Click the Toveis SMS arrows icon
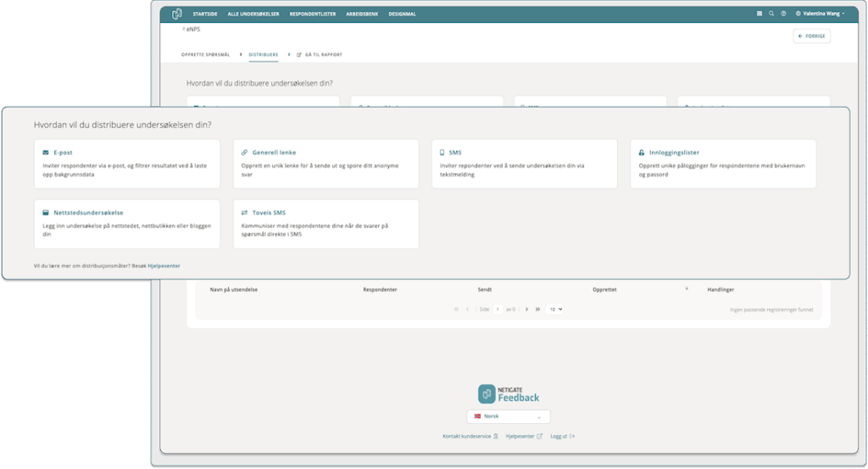This screenshot has height=469, width=868. (244, 213)
